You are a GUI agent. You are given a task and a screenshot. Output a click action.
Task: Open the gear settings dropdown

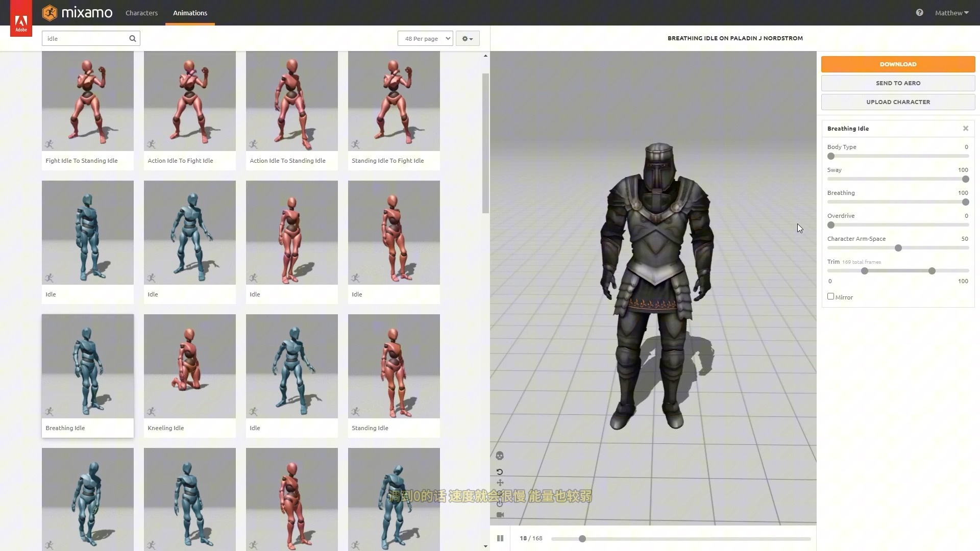(467, 38)
